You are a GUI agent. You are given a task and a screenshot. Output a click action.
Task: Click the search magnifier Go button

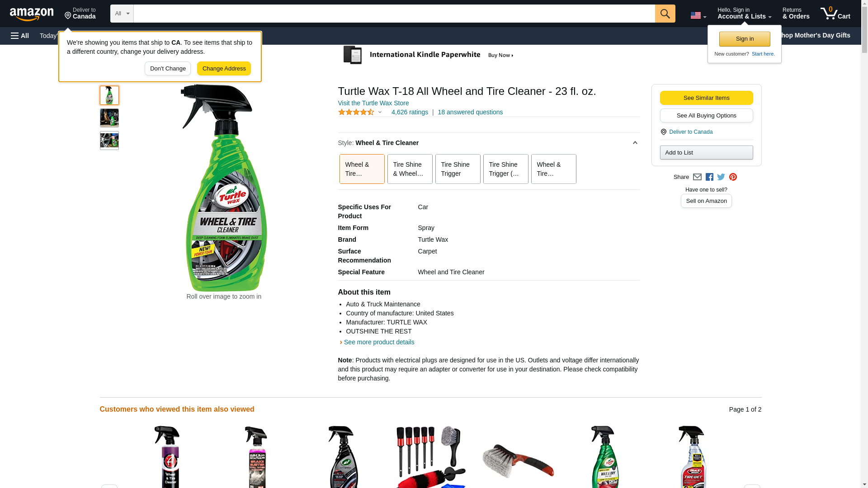665,14
